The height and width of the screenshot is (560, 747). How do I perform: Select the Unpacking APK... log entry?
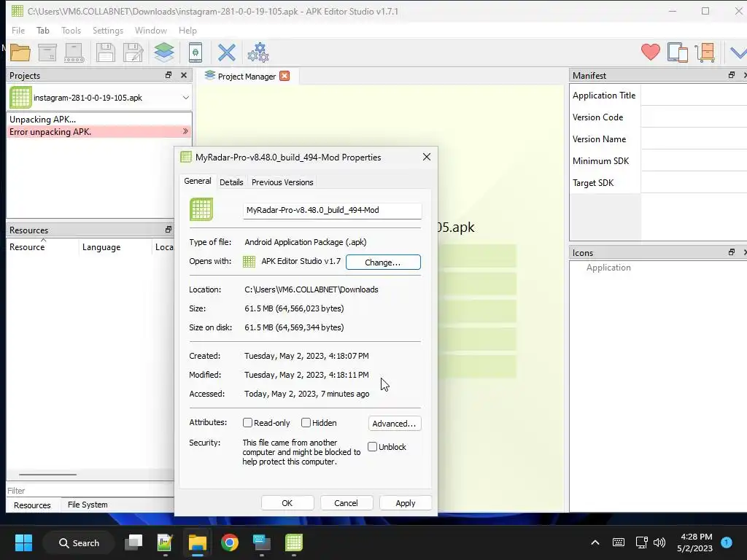point(98,120)
